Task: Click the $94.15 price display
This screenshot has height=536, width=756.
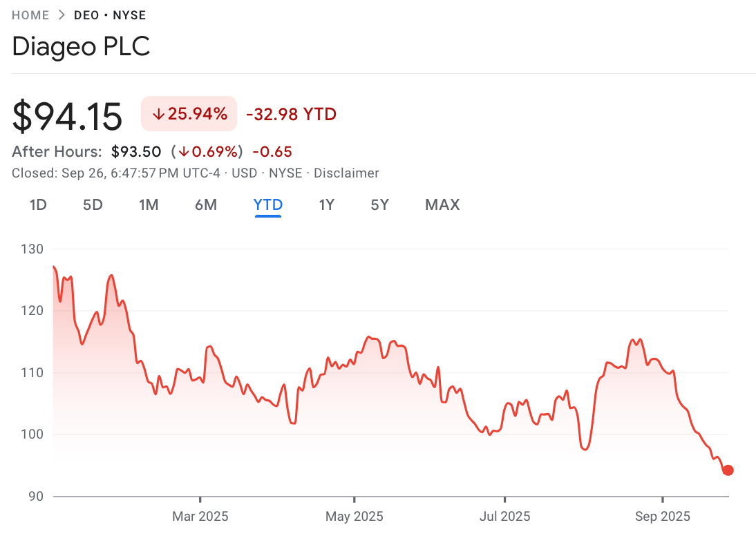Action: [67, 114]
